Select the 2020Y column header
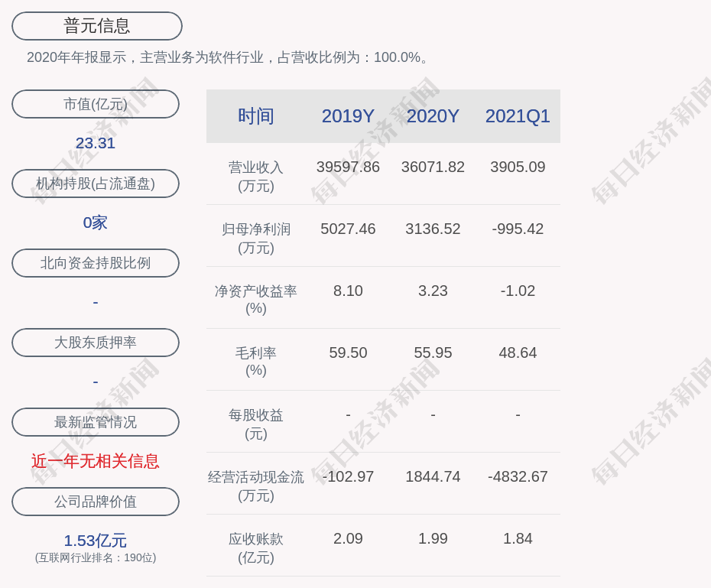Screen dimensions: 711x588 [433, 116]
